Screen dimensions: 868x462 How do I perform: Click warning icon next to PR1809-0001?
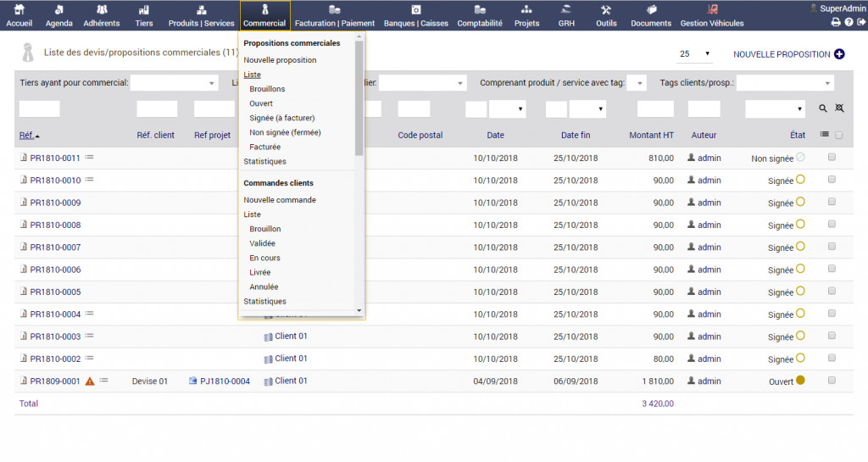tap(90, 381)
